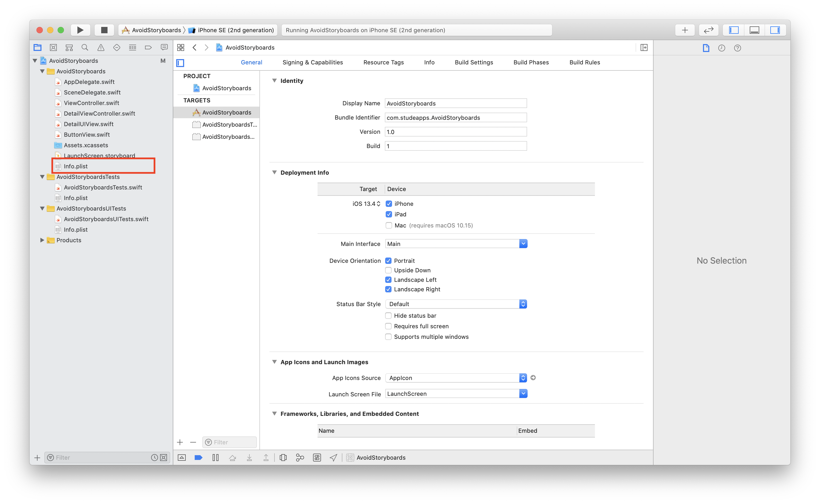Open the Find navigator magnifier icon
The height and width of the screenshot is (504, 820).
(85, 48)
